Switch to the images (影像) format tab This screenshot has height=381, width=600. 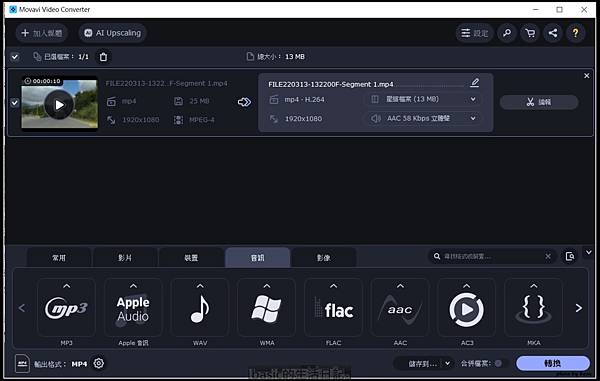pos(324,257)
